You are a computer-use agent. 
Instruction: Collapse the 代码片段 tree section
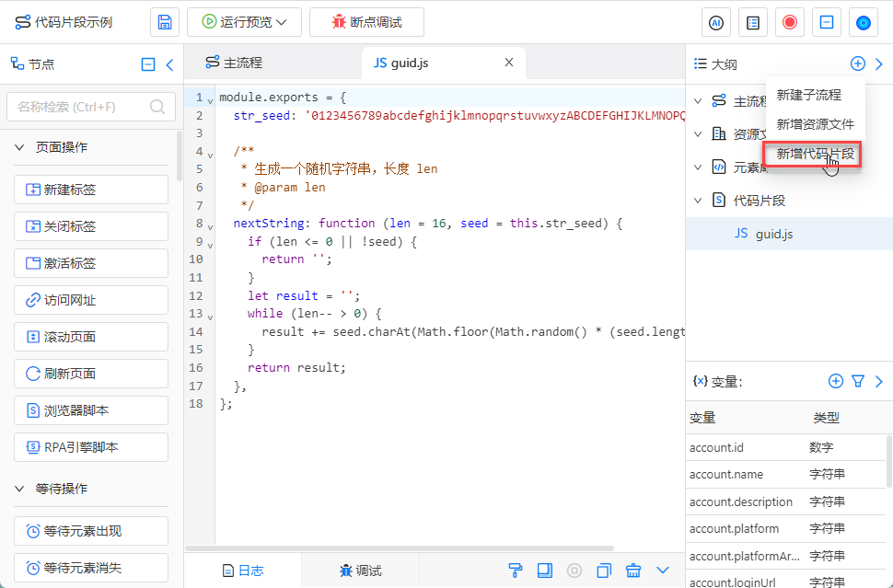coord(698,201)
